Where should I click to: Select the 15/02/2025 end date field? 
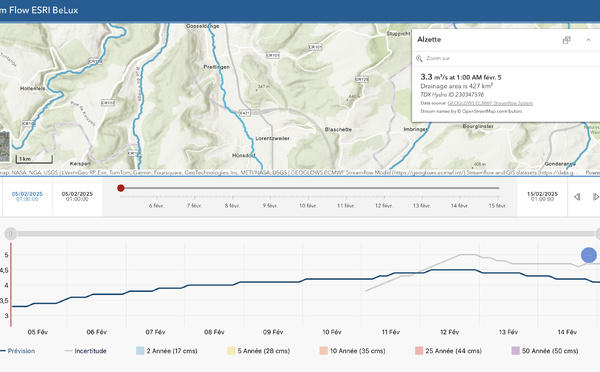click(x=542, y=196)
